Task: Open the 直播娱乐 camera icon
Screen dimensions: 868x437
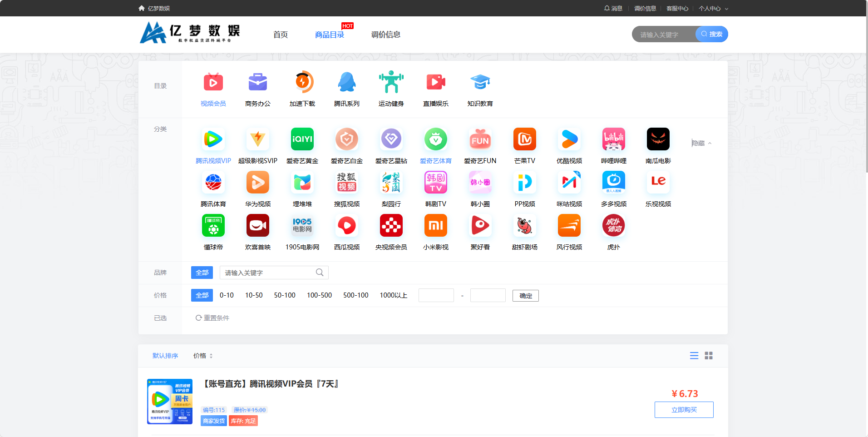Action: click(x=436, y=83)
